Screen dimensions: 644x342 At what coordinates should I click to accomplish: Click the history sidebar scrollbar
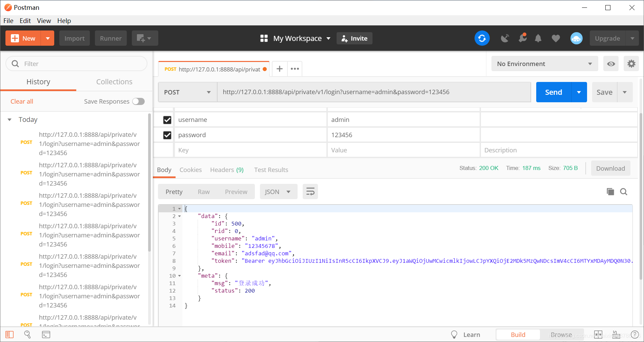pyautogui.click(x=149, y=183)
